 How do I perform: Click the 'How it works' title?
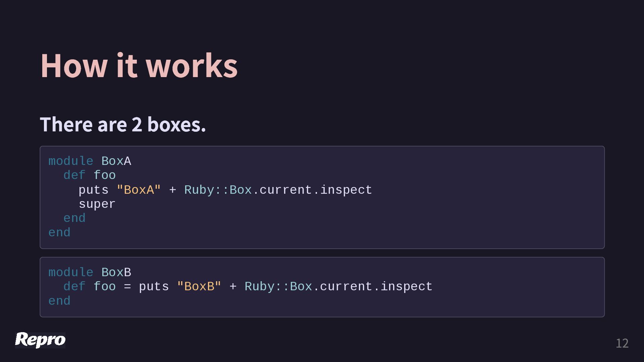pos(139,66)
